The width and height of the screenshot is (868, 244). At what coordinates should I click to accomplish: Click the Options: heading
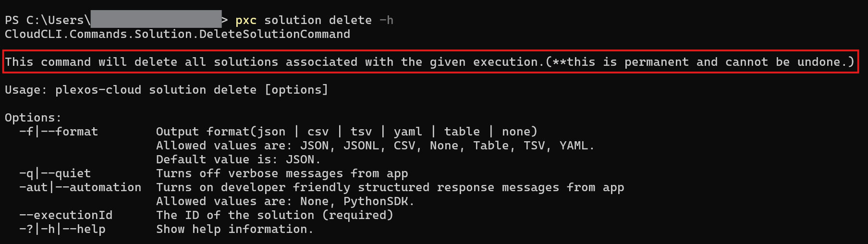click(x=33, y=118)
